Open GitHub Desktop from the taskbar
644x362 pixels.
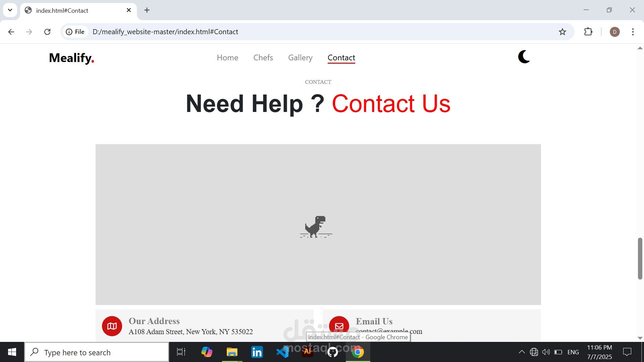pos(332,352)
